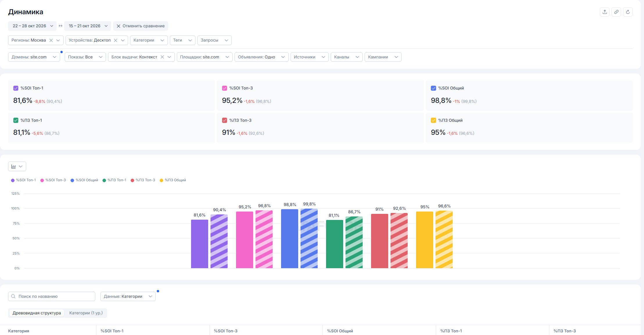Open the 22 – 28 окт 2026 date dropdown
This screenshot has width=644, height=335.
32,26
